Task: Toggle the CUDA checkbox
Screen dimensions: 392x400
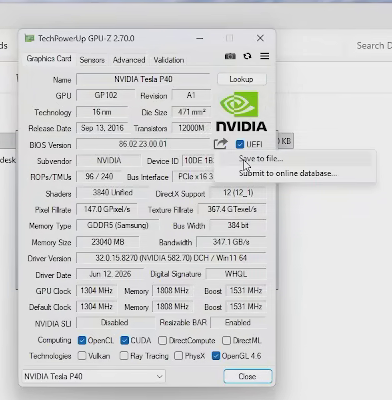Action: [x=124, y=340]
